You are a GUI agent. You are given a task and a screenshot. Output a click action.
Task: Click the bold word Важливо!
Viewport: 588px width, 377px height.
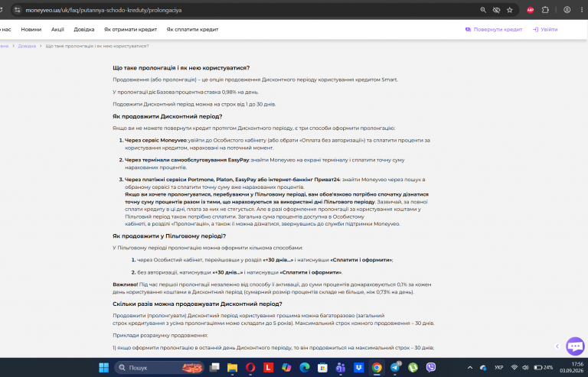click(x=126, y=284)
